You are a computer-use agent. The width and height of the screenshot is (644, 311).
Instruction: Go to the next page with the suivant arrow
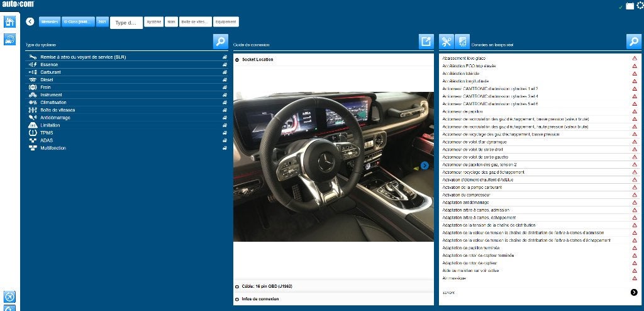[x=634, y=292]
